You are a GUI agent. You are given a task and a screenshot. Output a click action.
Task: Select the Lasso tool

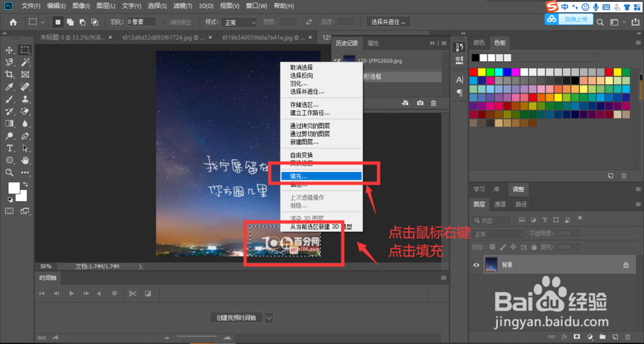pyautogui.click(x=9, y=62)
